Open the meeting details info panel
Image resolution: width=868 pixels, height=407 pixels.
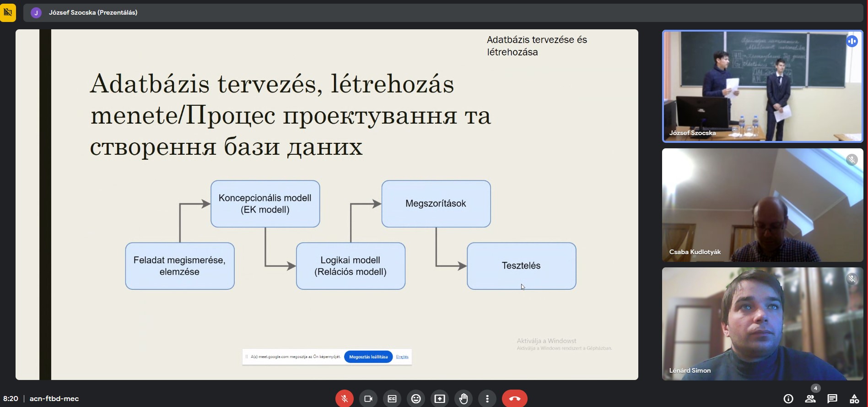tap(788, 398)
